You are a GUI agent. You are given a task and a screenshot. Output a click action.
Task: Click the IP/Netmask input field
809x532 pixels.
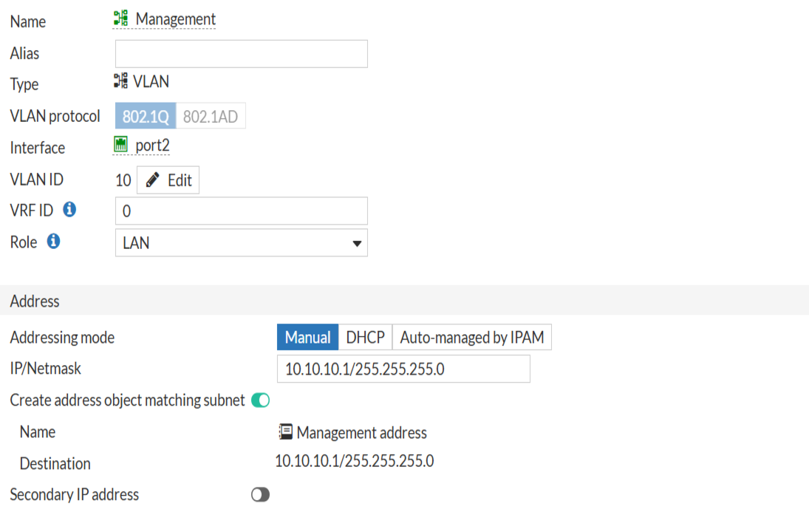tap(403, 369)
